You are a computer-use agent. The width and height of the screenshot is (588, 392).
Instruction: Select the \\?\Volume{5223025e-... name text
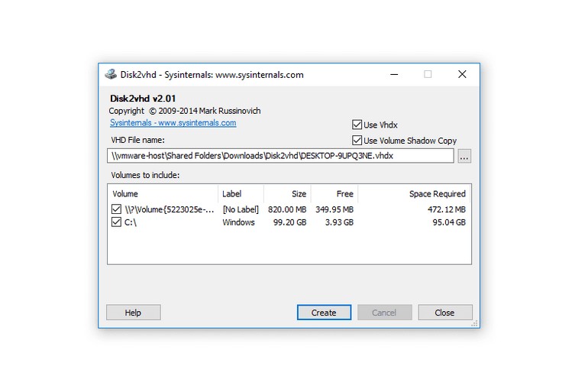tap(170, 209)
